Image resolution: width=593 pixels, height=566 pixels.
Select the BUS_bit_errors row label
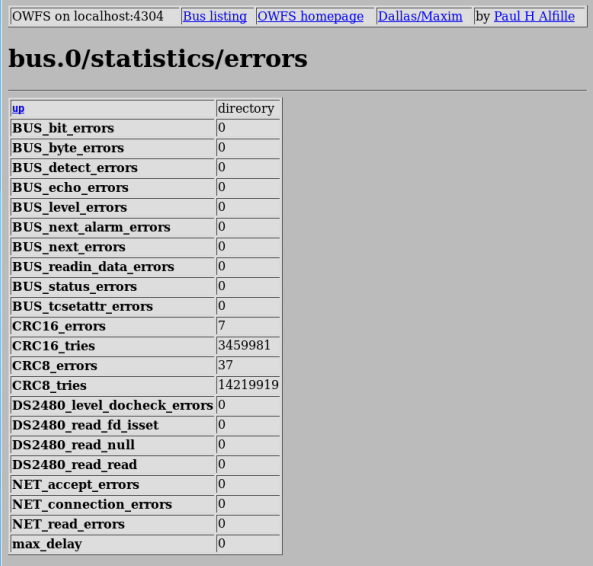[63, 128]
